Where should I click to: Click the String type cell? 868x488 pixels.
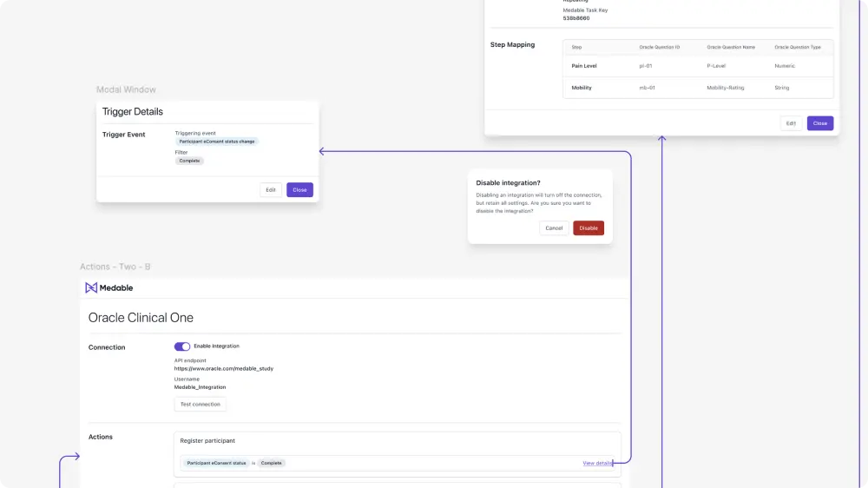click(x=782, y=88)
